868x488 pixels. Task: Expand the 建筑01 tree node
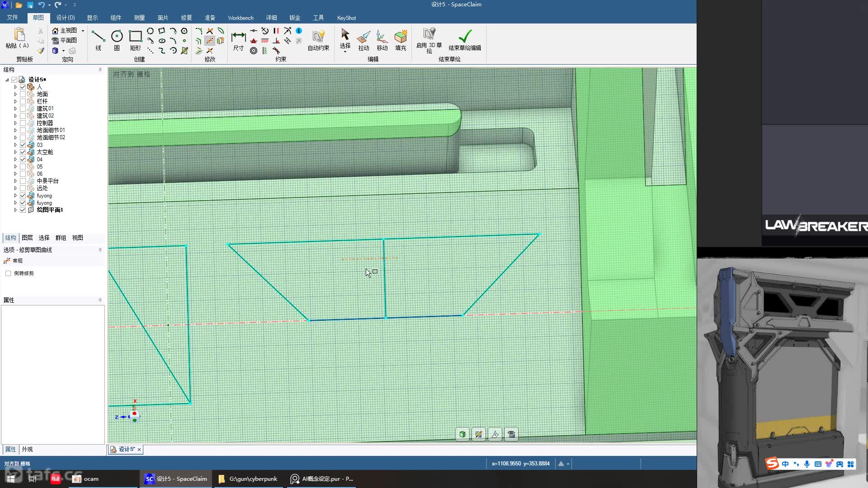(15, 108)
